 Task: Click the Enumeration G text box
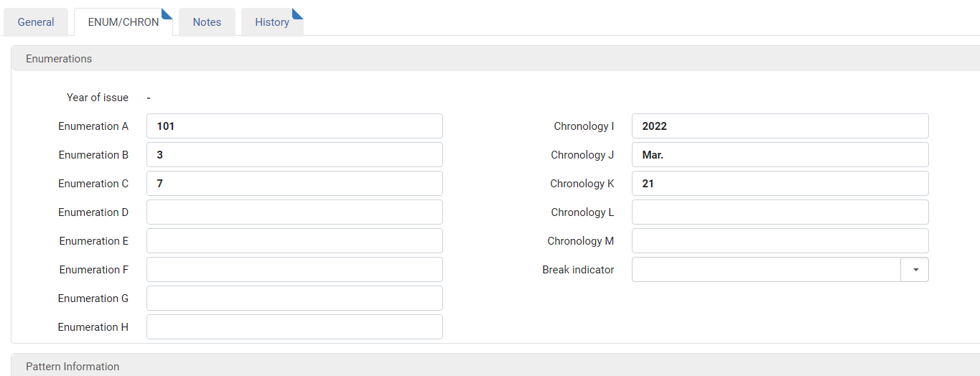coord(294,299)
